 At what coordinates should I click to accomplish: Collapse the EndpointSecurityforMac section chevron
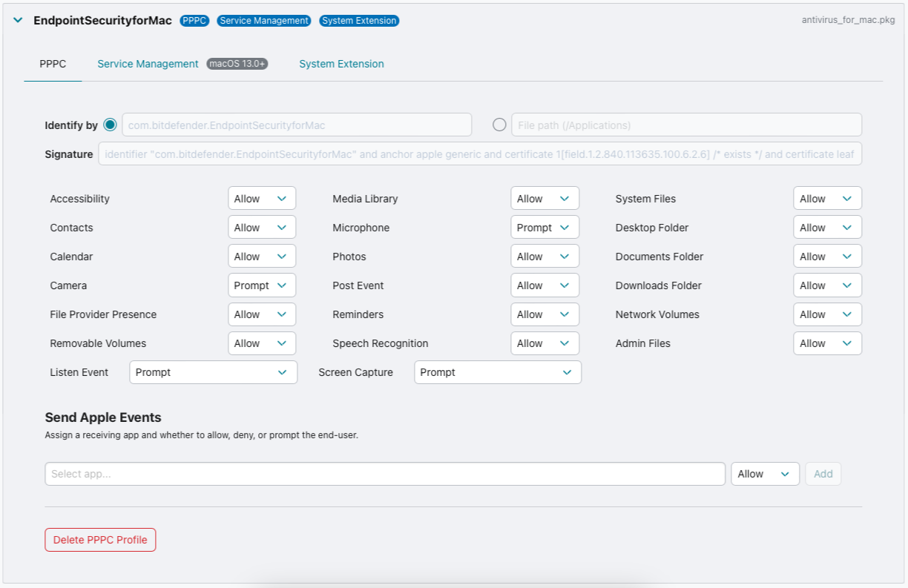(18, 21)
